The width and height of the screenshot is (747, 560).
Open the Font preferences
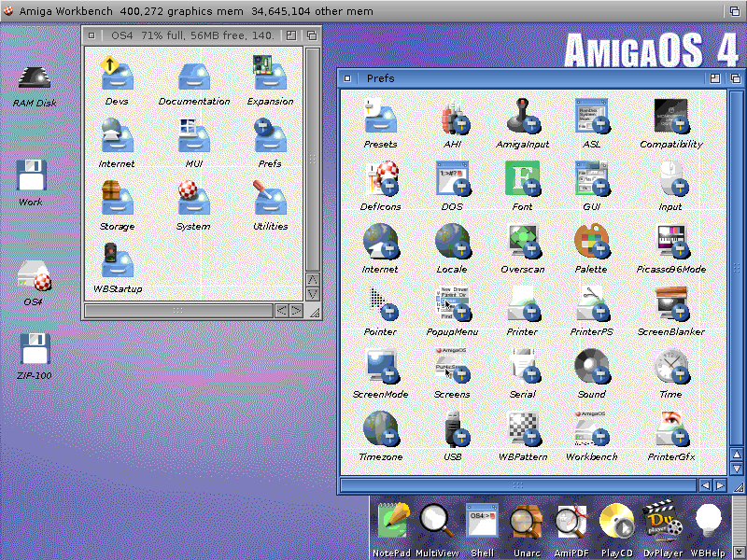coord(523,179)
